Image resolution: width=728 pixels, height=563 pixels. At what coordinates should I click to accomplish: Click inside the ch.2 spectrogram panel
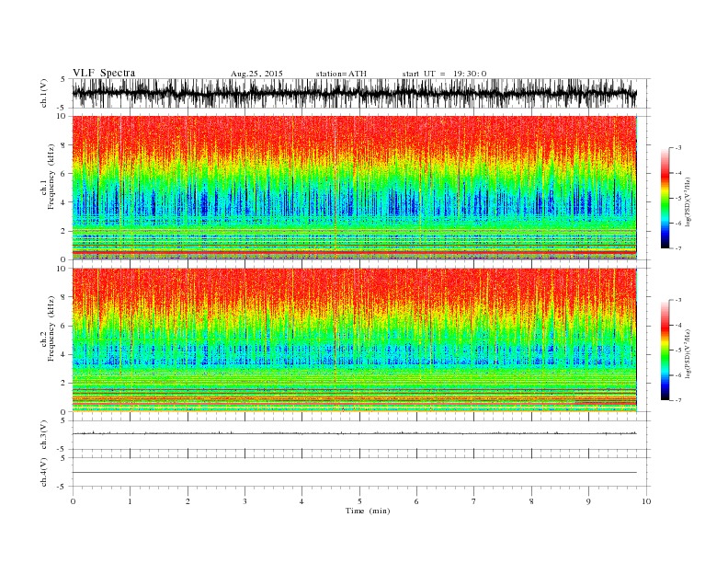(354, 340)
